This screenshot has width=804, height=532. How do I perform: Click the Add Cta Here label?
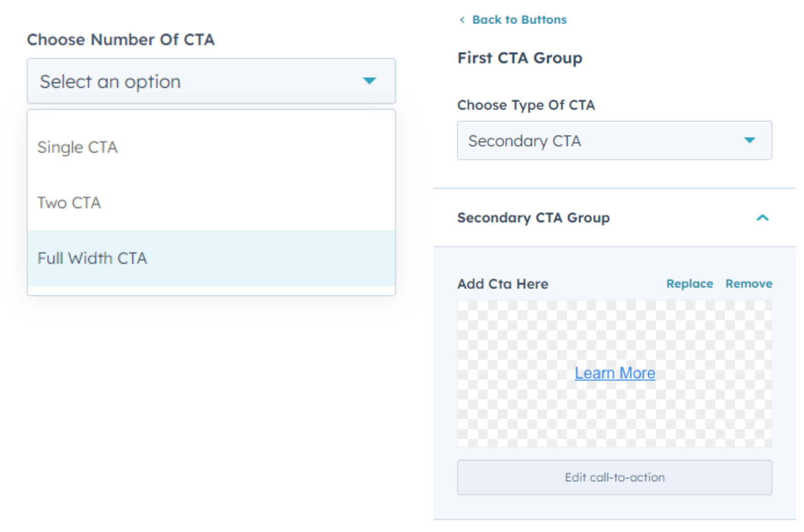[502, 284]
